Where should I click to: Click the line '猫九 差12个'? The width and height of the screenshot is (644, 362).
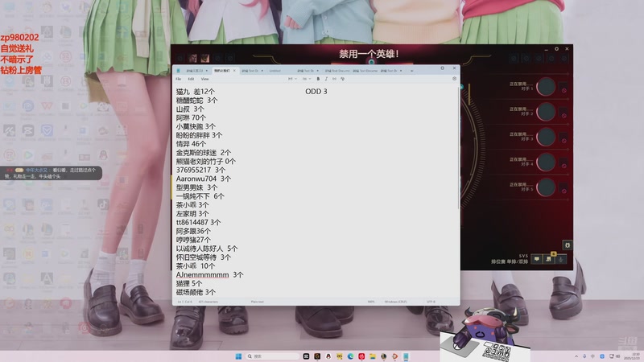[x=195, y=92]
